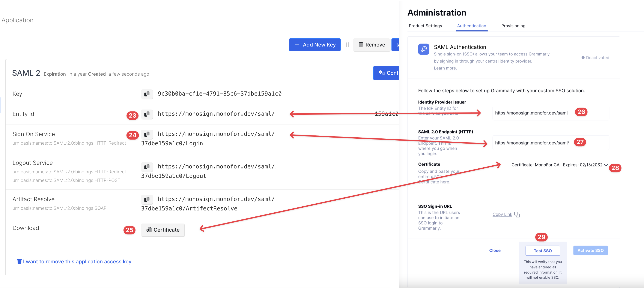Click the SAML 2.0 Endpoint input field

point(531,143)
